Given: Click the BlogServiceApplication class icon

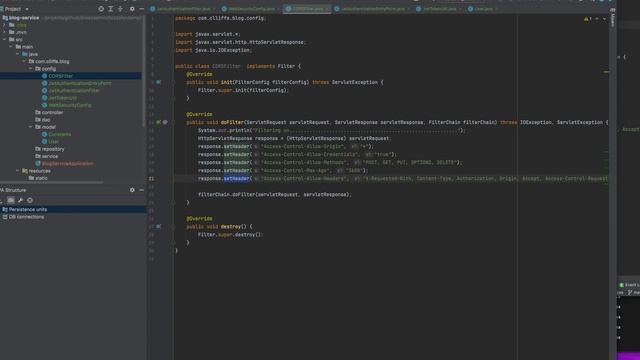Looking at the screenshot, I should pyautogui.click(x=38, y=163).
